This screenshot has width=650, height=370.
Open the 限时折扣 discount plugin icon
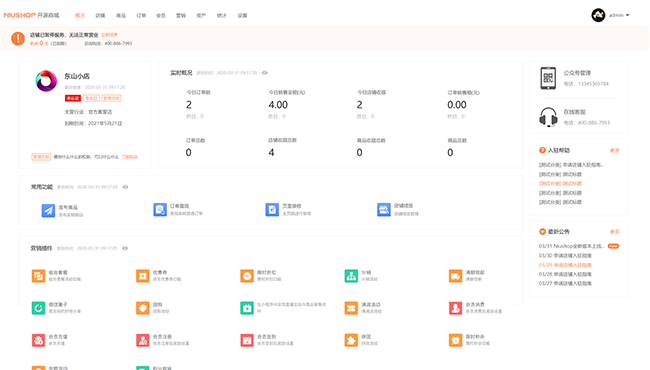coord(247,276)
